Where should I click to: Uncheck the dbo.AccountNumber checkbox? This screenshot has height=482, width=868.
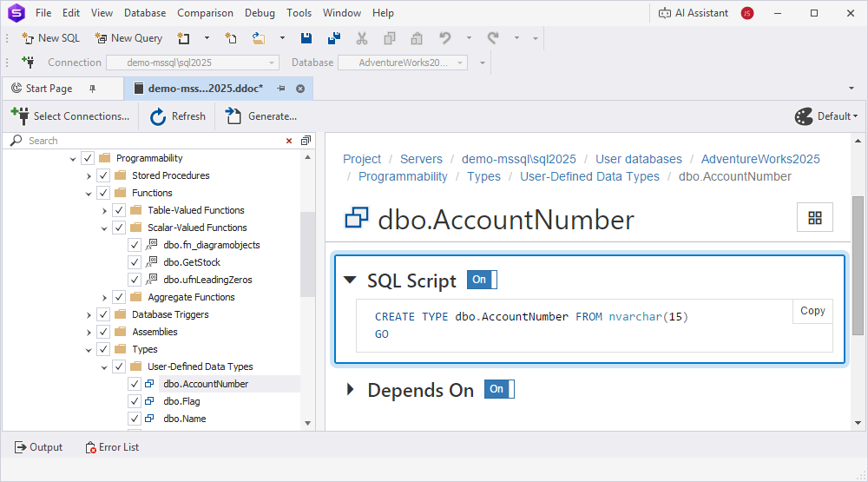pyautogui.click(x=135, y=384)
